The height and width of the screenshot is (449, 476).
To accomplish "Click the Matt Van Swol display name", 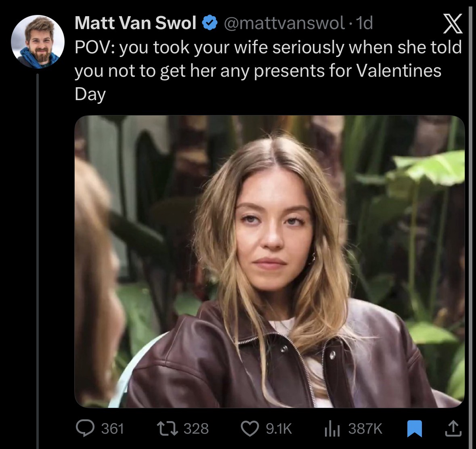I will [135, 24].
